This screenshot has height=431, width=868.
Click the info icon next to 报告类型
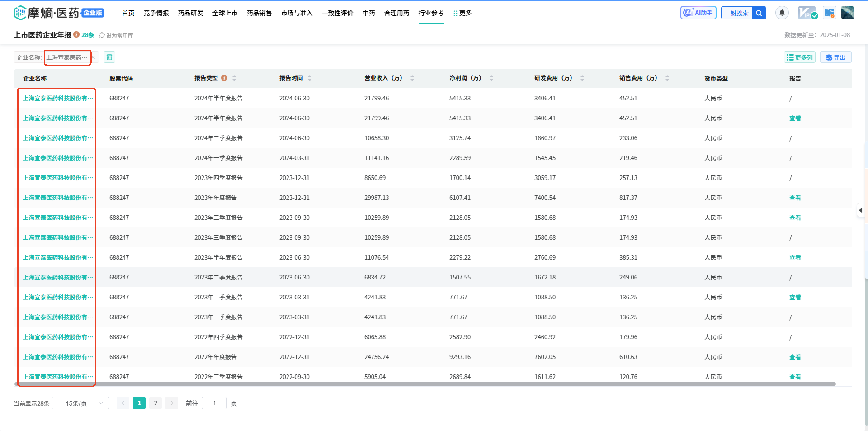point(224,78)
